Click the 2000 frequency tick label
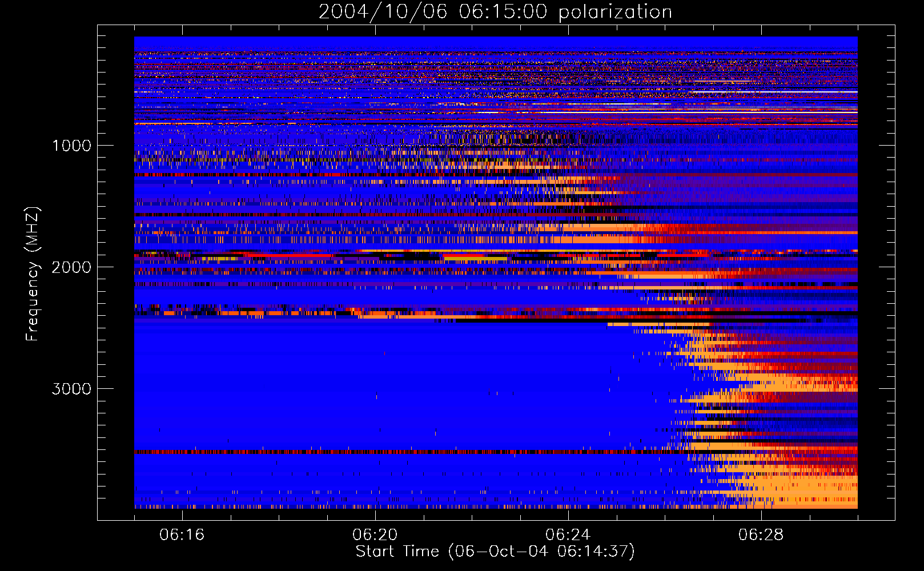The image size is (924, 571). point(71,267)
